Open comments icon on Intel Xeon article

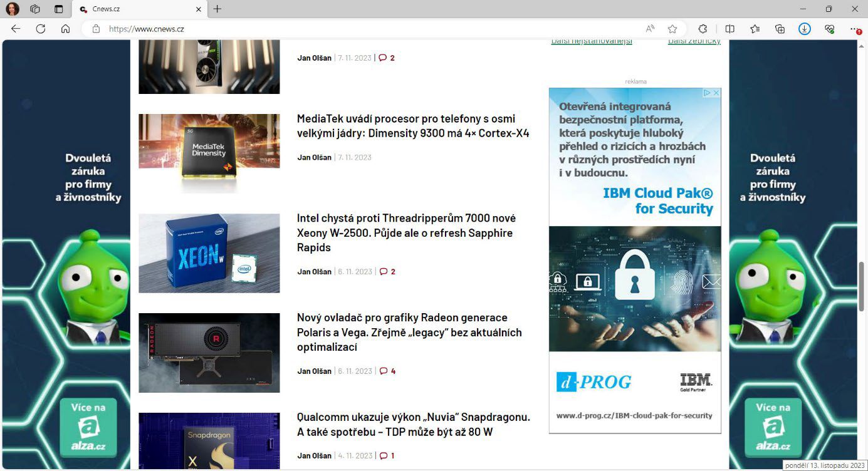(383, 272)
